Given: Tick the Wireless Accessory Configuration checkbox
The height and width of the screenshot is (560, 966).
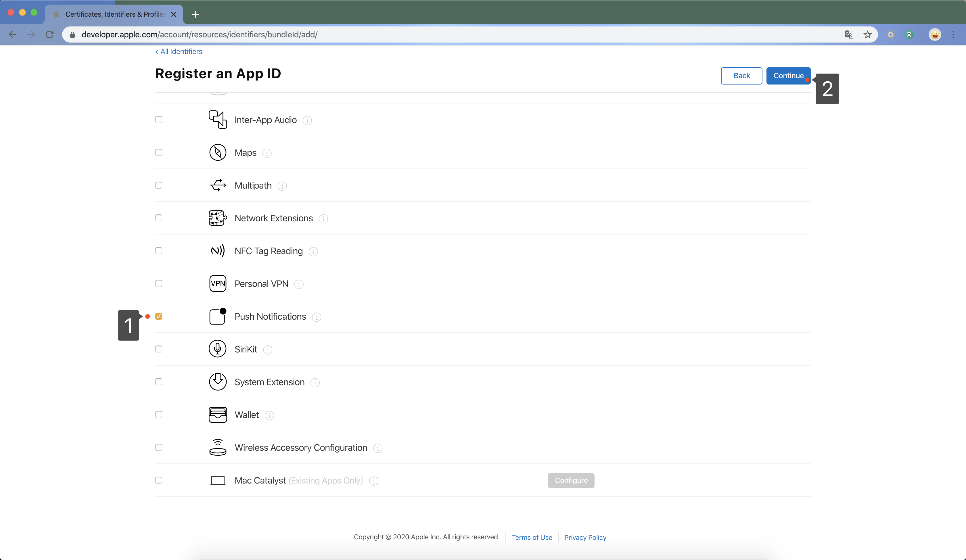Looking at the screenshot, I should coord(159,447).
